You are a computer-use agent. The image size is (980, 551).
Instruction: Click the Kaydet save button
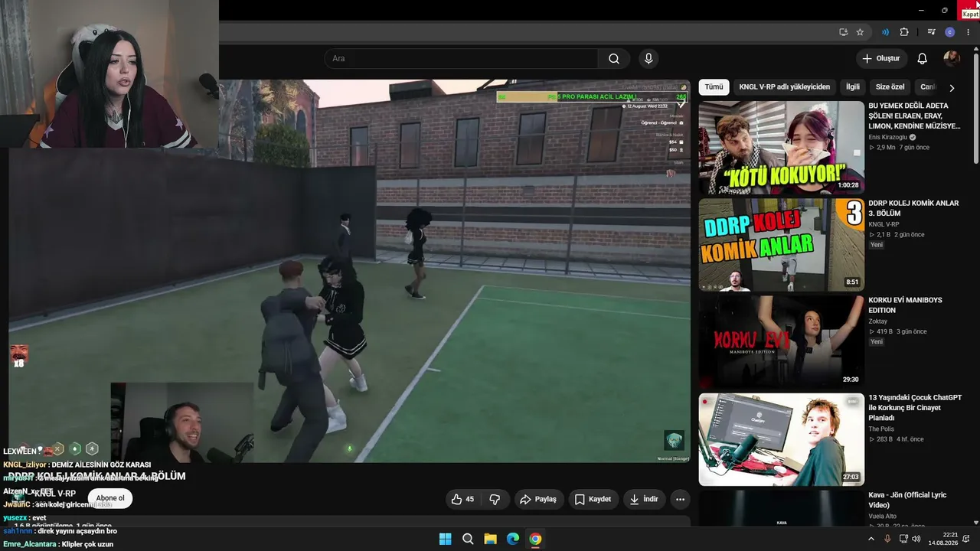(x=593, y=499)
